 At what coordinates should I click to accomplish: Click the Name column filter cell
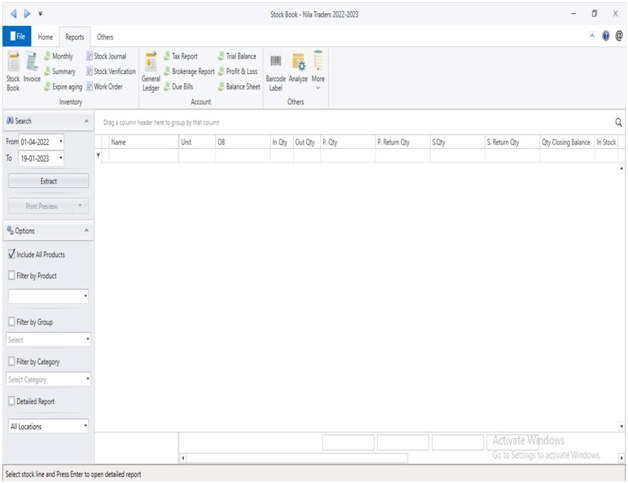click(143, 156)
